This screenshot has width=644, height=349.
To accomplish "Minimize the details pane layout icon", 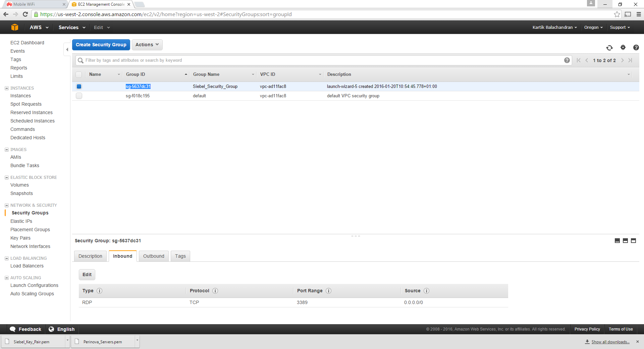I will 617,241.
